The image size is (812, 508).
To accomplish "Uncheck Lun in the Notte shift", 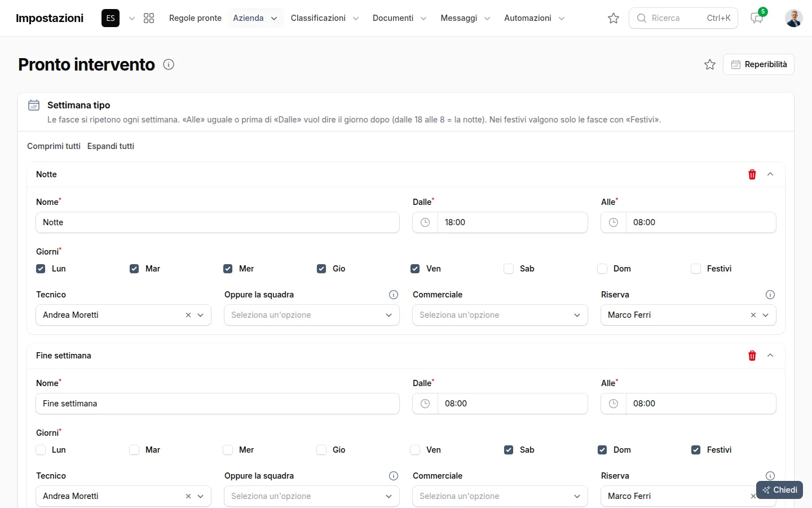I will (x=41, y=269).
